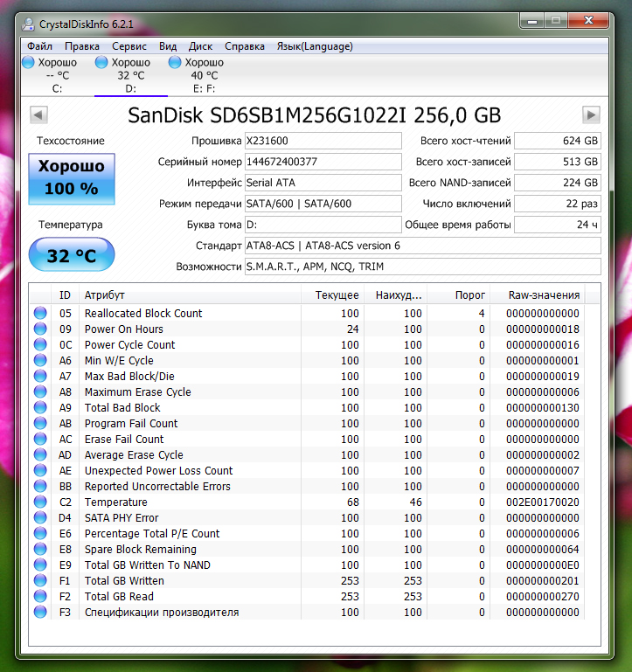Click the 32 °C temperature button

click(72, 254)
